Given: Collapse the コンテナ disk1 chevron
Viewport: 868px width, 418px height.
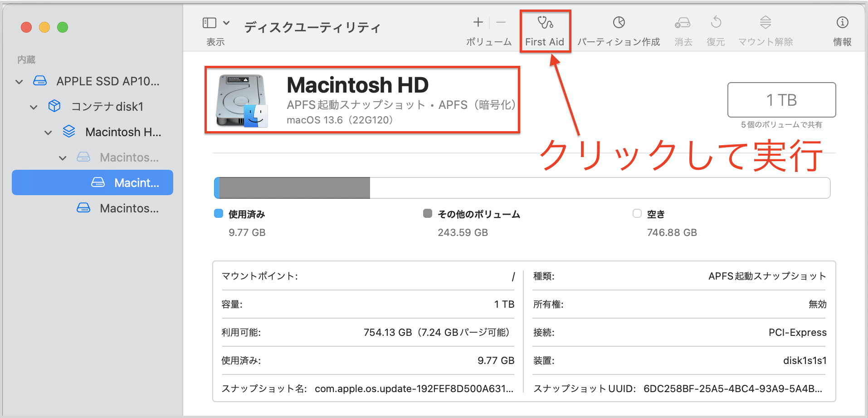Looking at the screenshot, I should [34, 107].
